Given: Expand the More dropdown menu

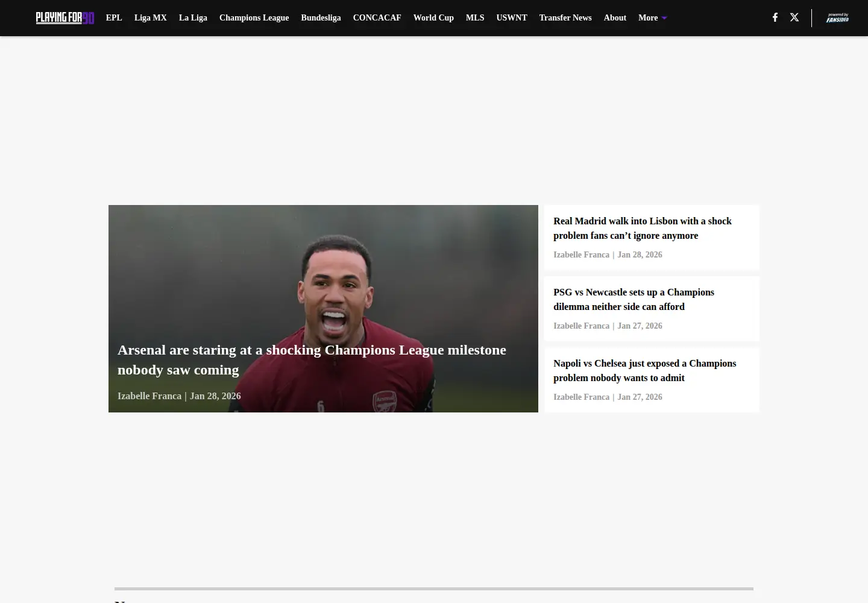Looking at the screenshot, I should [653, 18].
